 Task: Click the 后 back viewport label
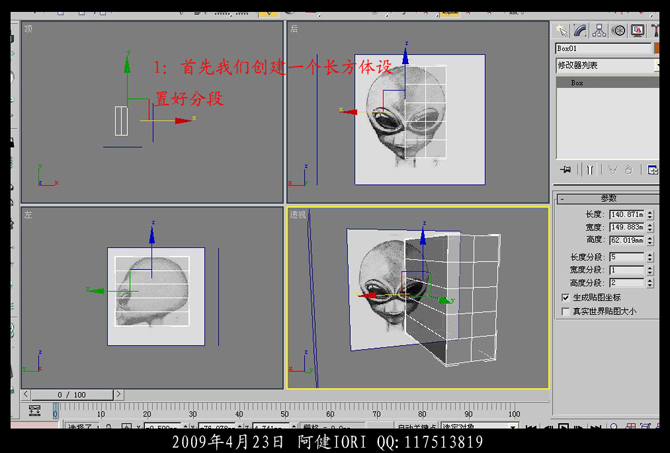click(294, 29)
